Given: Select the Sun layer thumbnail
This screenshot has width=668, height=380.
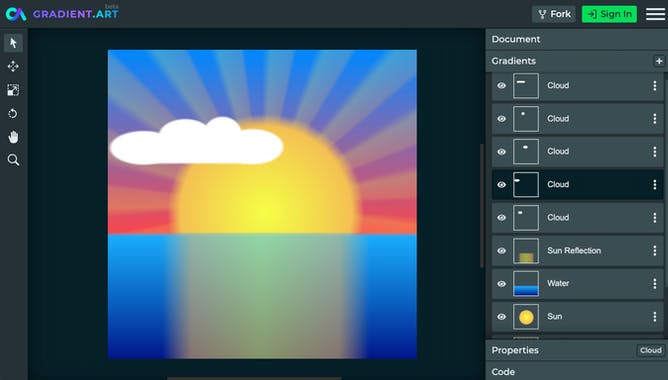Looking at the screenshot, I should 526,317.
